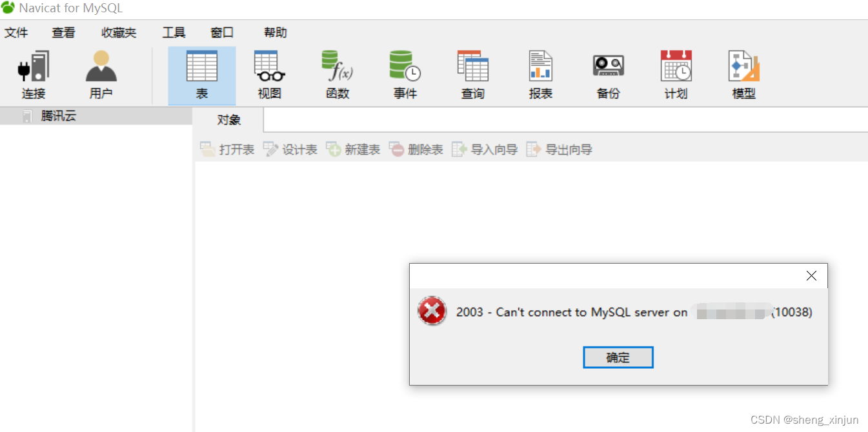Select the 表 tables icon
Viewport: 868px width, 432px height.
202,75
